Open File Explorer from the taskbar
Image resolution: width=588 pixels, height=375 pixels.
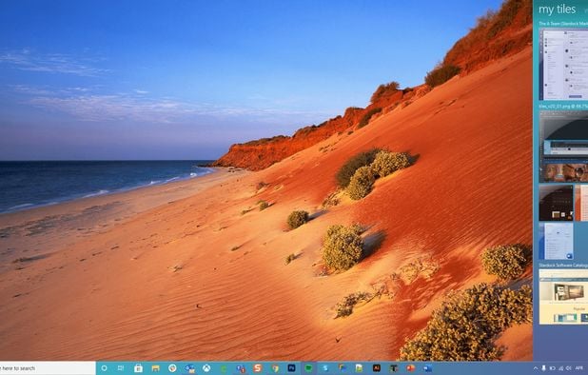point(156,368)
